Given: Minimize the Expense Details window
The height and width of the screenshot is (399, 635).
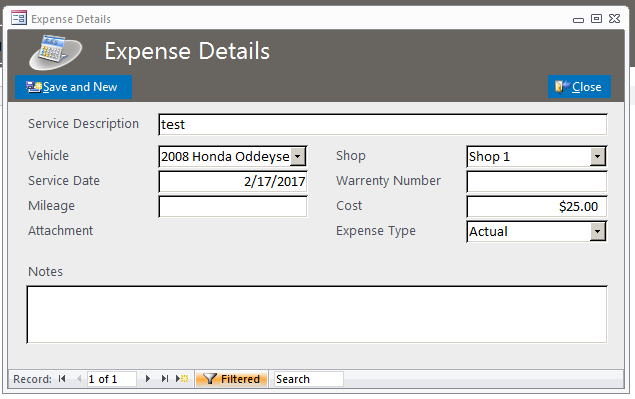Looking at the screenshot, I should 578,19.
